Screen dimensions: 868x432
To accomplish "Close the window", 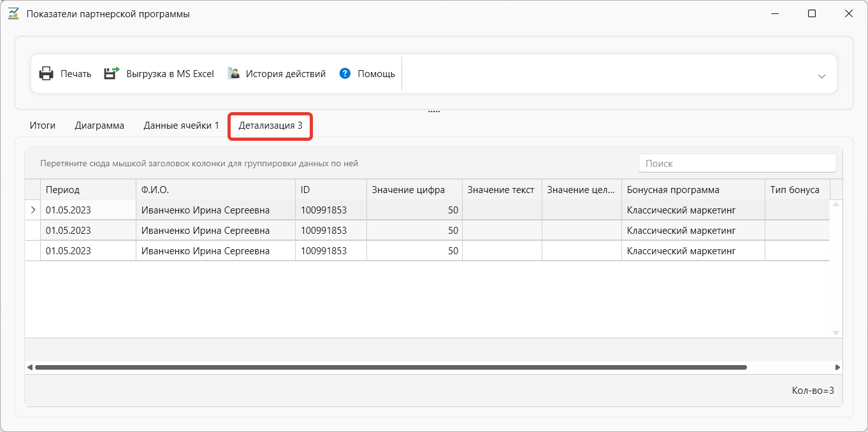I will point(848,13).
